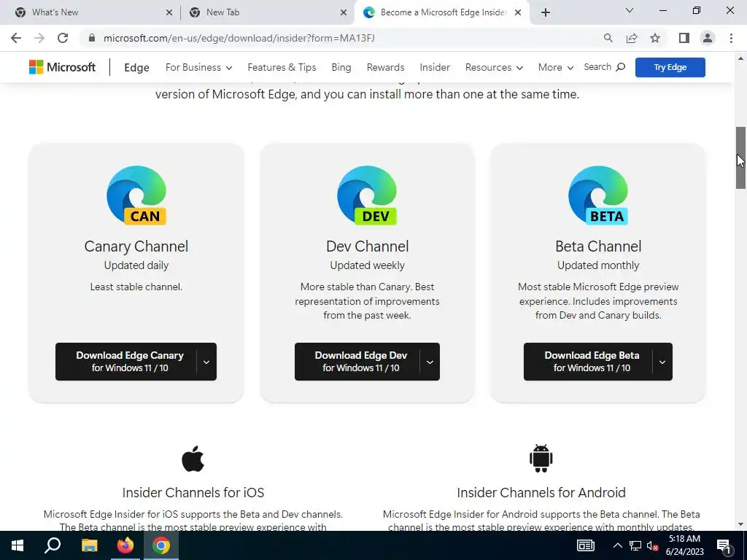
Task: Open Windows taskbar search
Action: coord(53,545)
